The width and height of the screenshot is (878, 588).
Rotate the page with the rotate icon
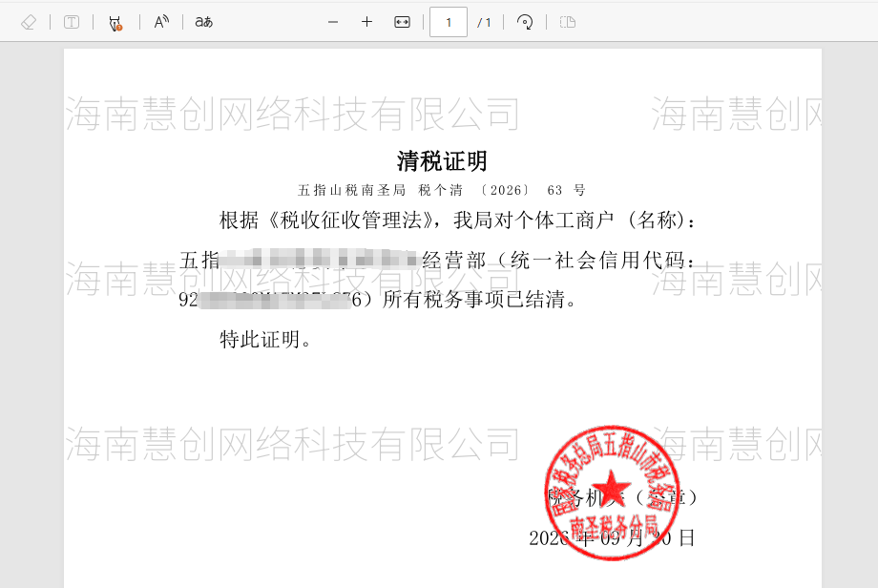click(x=525, y=22)
